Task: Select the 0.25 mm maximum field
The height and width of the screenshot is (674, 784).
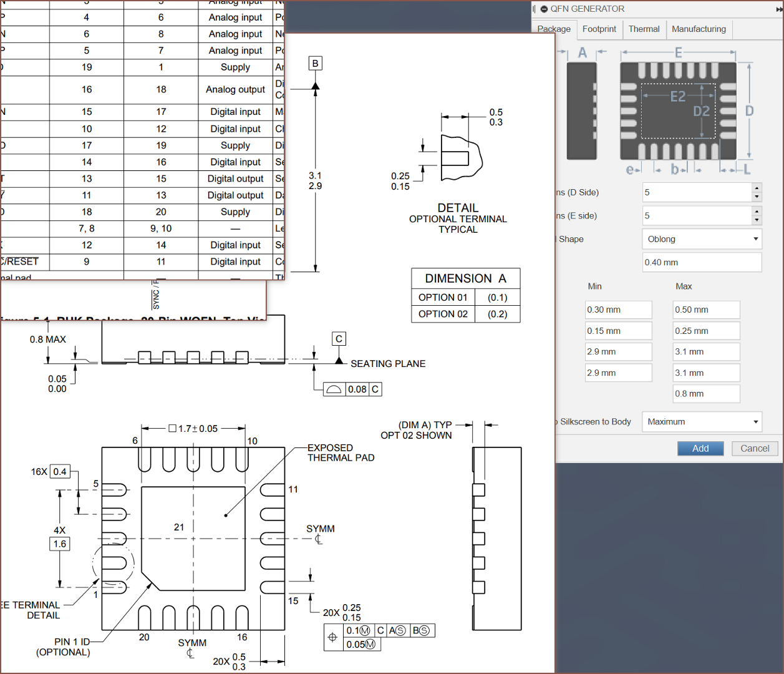Action: tap(706, 331)
